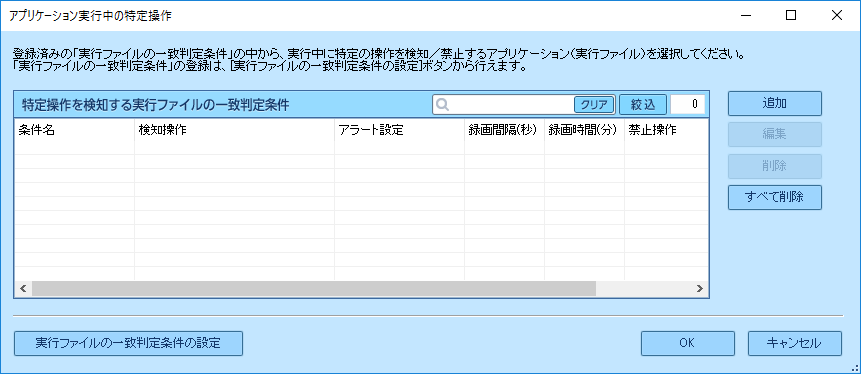Click the filter count field showing 0
This screenshot has width=861, height=374.
688,104
